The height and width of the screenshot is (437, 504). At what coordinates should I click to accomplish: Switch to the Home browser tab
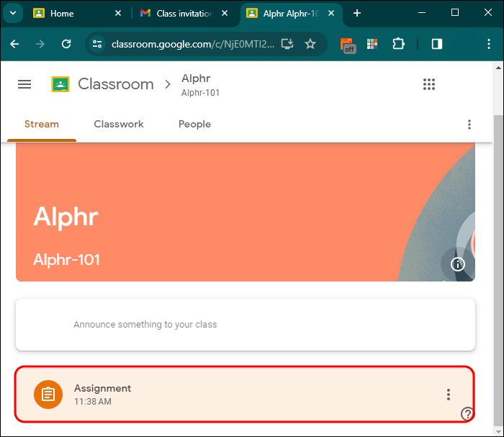click(x=76, y=14)
